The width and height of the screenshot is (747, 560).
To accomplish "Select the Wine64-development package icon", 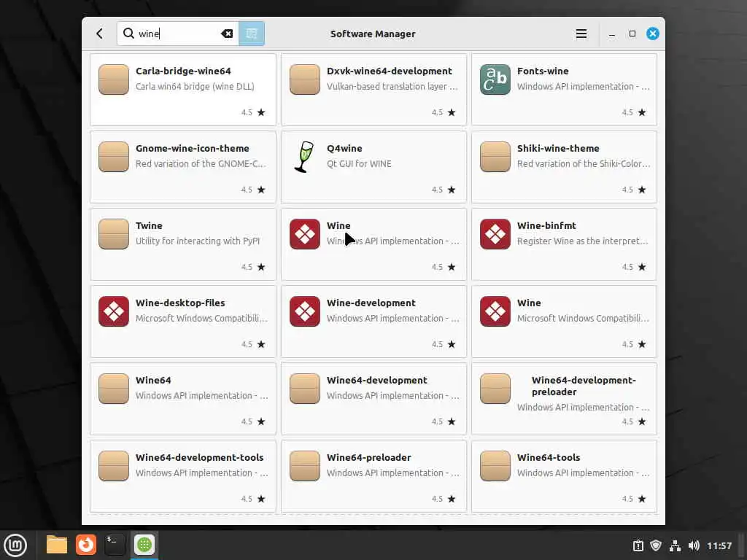I will pyautogui.click(x=305, y=389).
